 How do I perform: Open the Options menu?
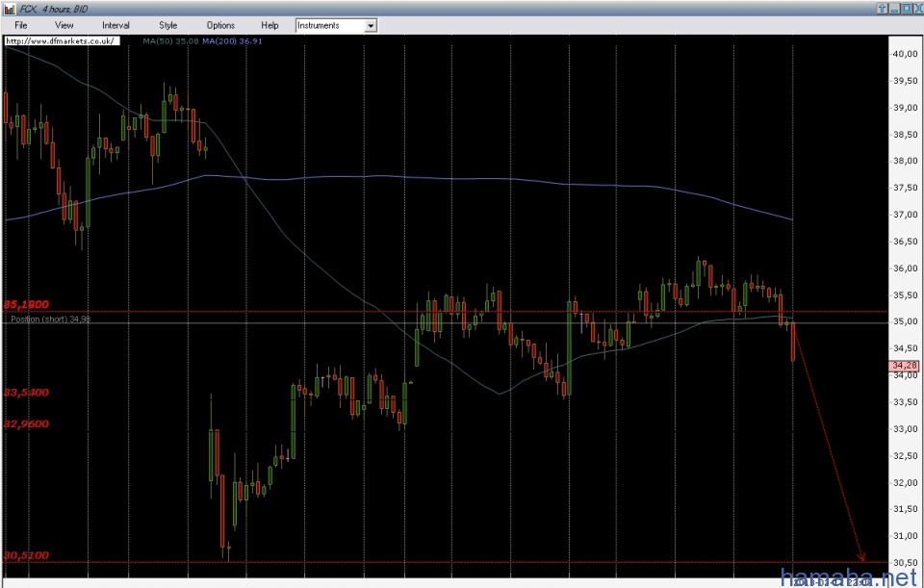click(x=220, y=25)
